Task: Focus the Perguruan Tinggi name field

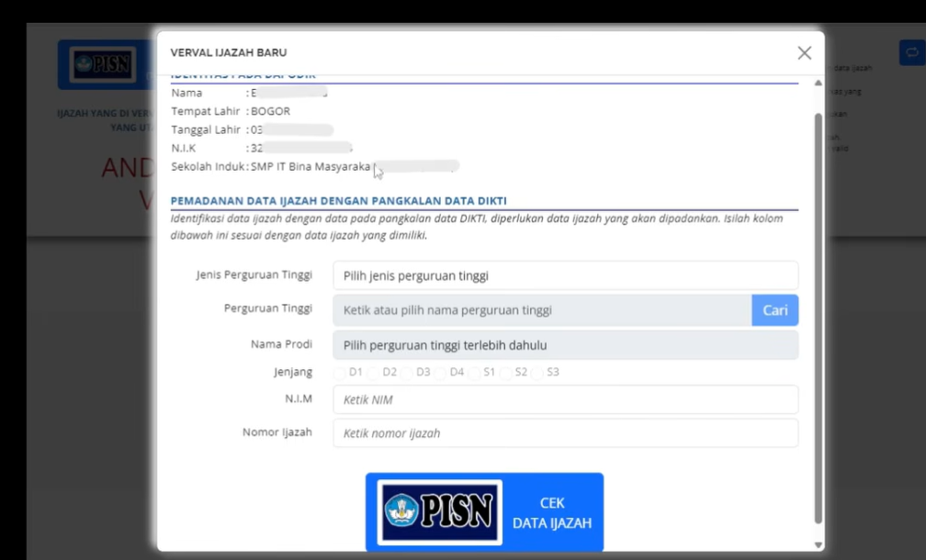Action: coord(542,309)
